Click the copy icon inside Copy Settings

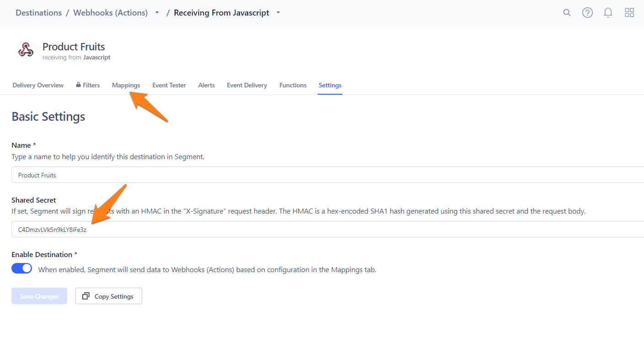click(x=85, y=296)
